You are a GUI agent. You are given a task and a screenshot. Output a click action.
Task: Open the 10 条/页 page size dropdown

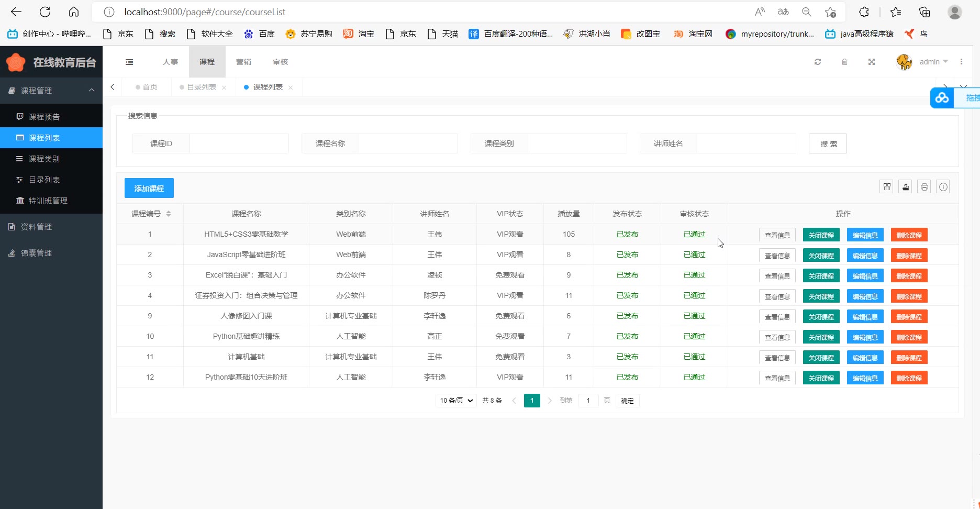click(456, 401)
